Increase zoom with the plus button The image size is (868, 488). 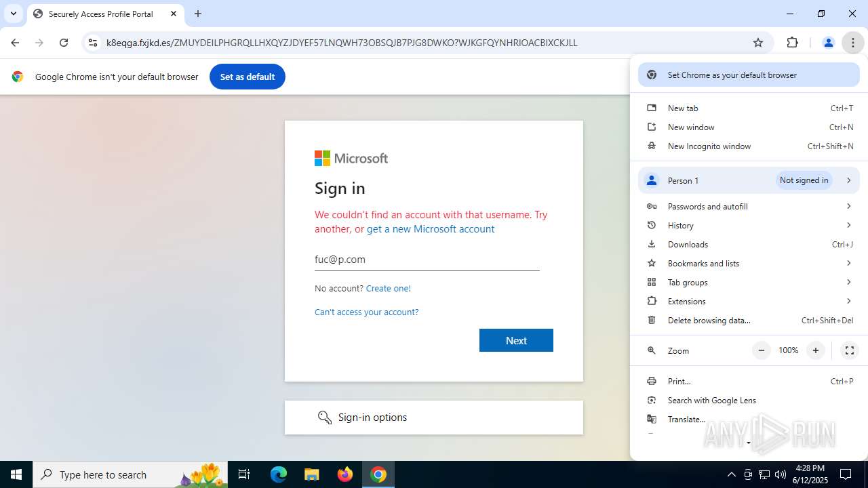[816, 350]
